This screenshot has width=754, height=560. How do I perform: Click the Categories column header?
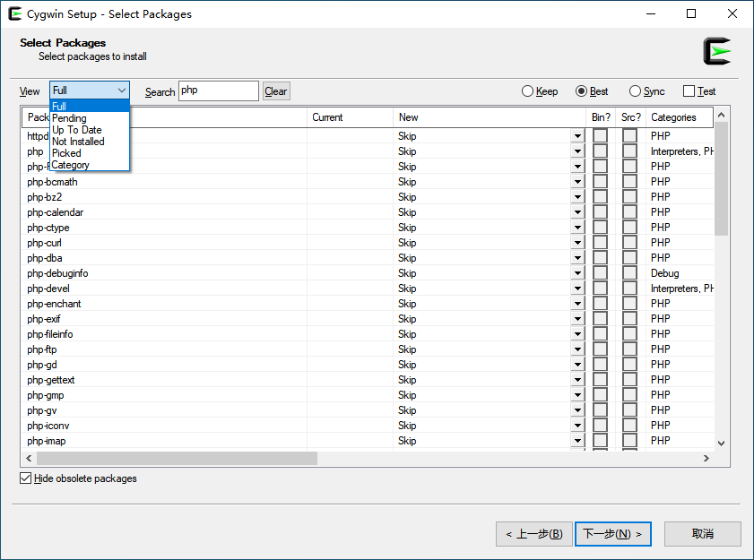(x=680, y=117)
